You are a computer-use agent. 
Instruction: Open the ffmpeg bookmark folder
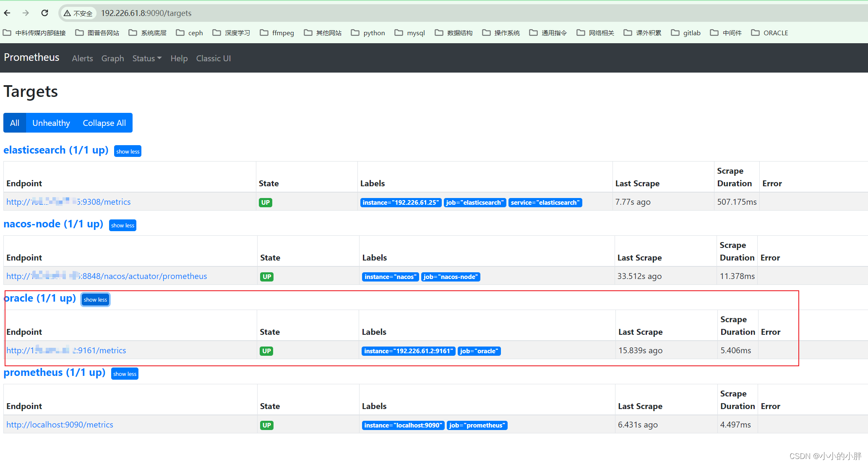tap(277, 33)
